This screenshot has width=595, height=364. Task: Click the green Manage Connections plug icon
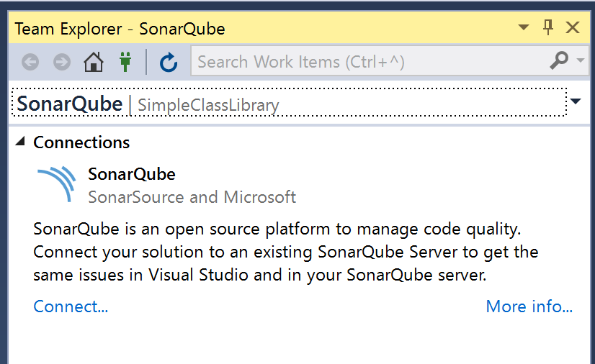125,62
